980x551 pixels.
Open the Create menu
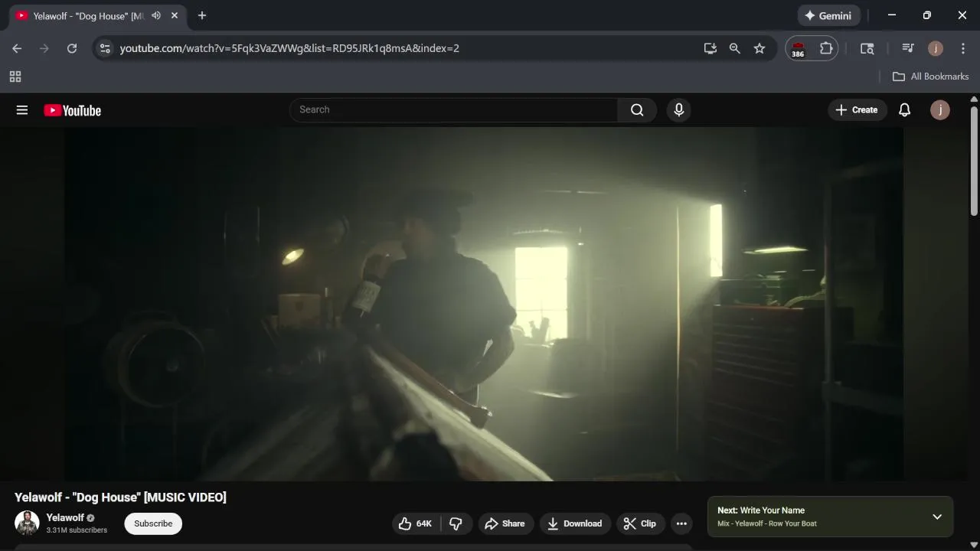(x=857, y=110)
